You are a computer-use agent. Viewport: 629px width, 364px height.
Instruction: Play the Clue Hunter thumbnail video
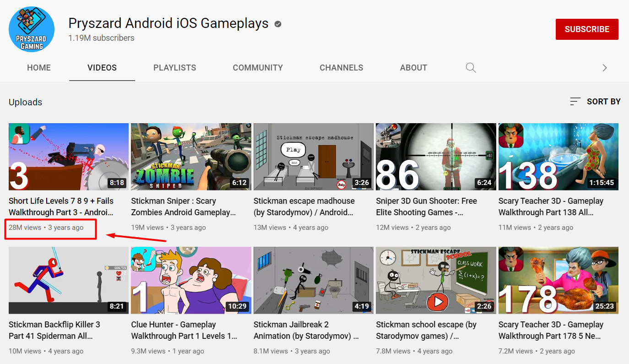191,280
